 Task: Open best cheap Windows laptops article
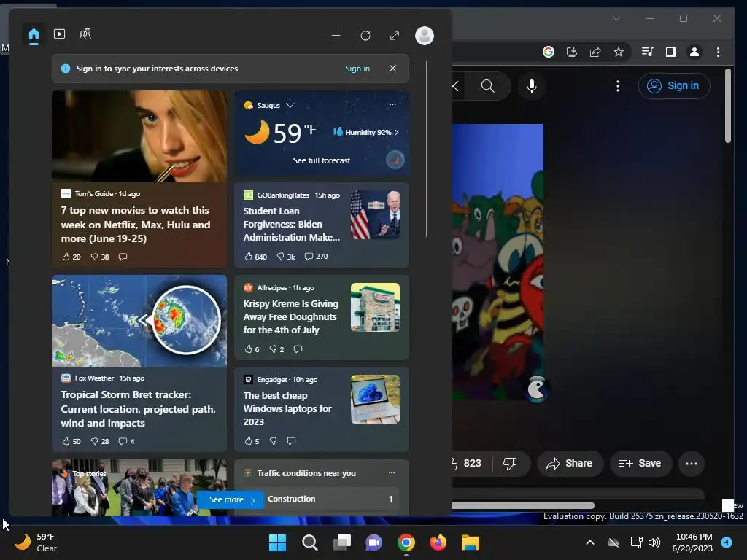pyautogui.click(x=287, y=408)
